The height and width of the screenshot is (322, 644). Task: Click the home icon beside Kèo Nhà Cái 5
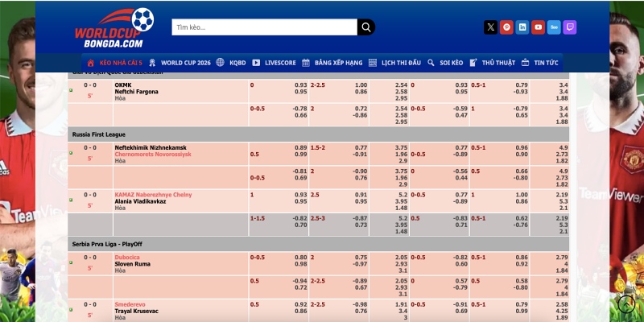point(91,62)
